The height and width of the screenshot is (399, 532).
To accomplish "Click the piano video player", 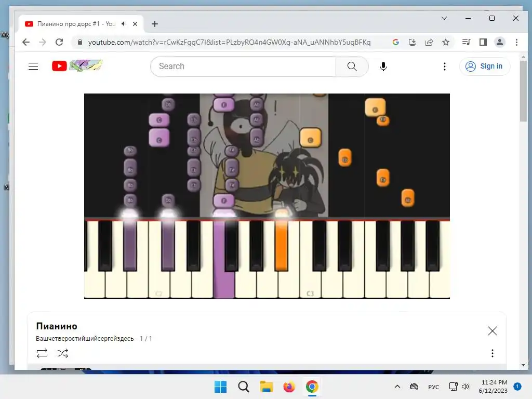I will (x=267, y=196).
